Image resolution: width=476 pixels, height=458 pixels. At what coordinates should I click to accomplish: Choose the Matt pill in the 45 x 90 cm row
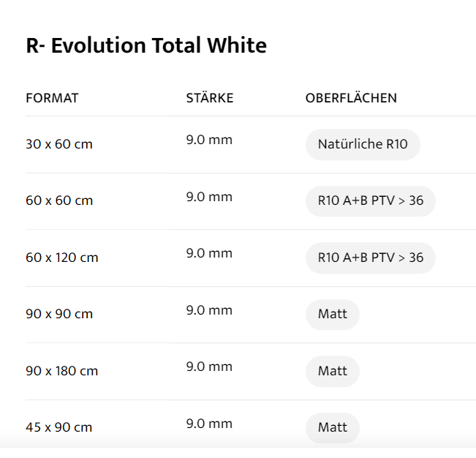[332, 427]
